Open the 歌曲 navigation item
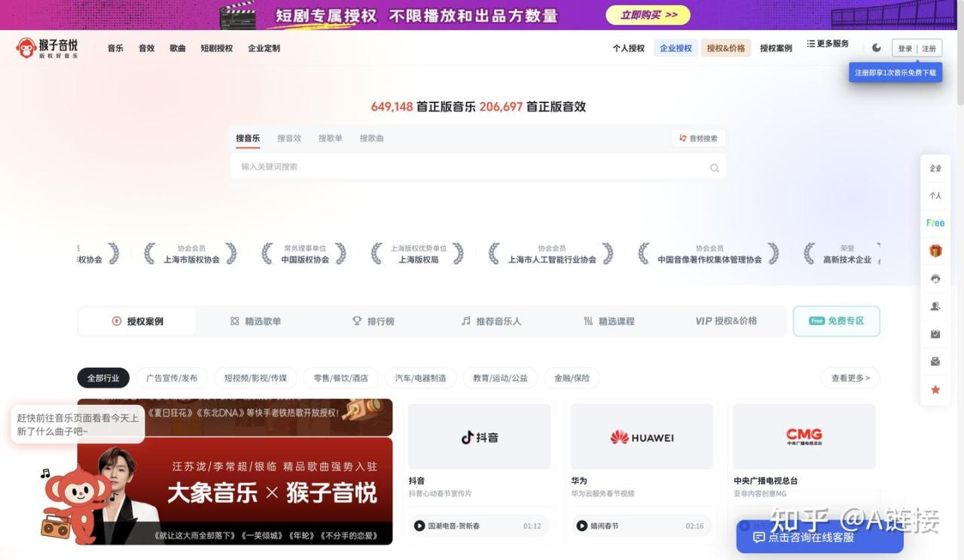 coord(178,48)
